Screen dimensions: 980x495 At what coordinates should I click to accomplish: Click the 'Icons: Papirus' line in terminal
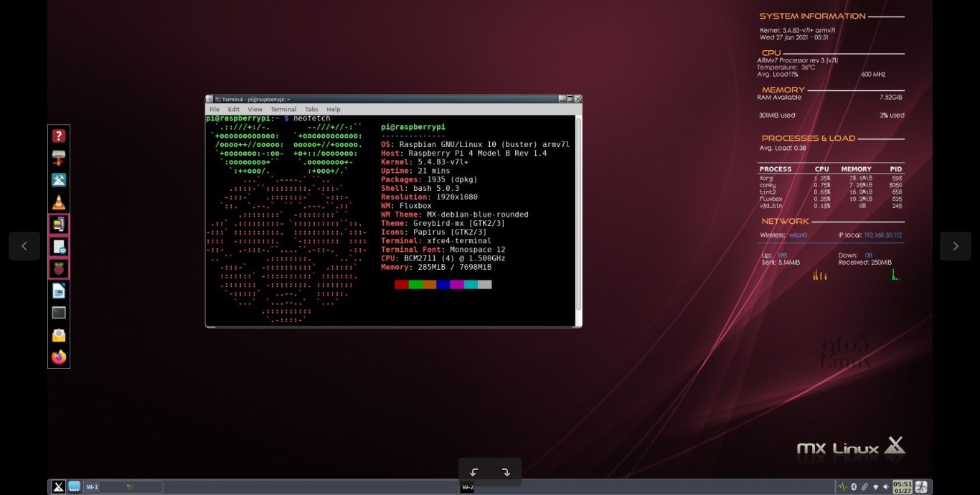point(433,232)
